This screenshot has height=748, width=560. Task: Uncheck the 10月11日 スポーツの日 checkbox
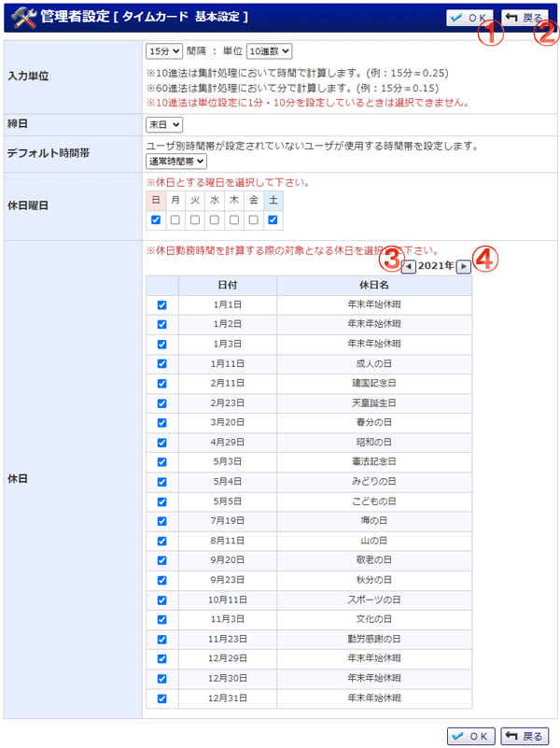point(162,600)
